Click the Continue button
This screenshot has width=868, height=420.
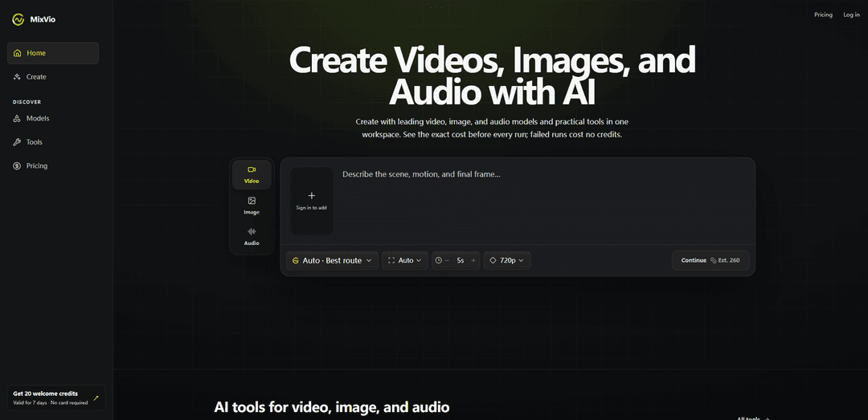710,260
